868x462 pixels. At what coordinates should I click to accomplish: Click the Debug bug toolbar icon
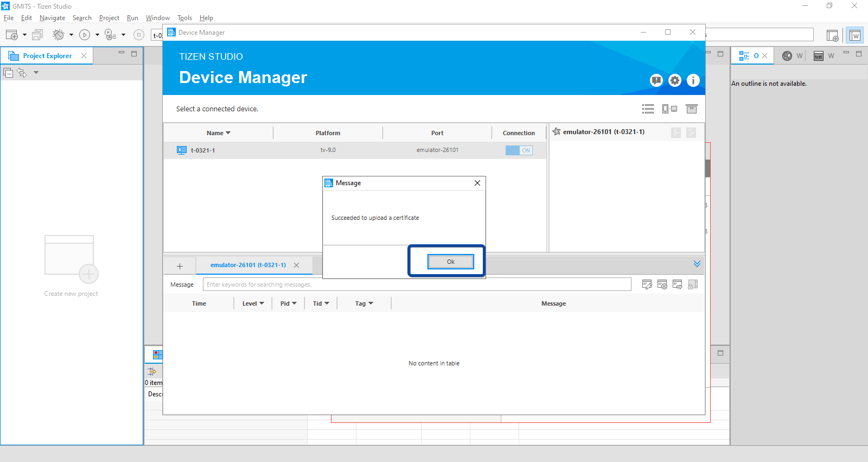point(59,35)
